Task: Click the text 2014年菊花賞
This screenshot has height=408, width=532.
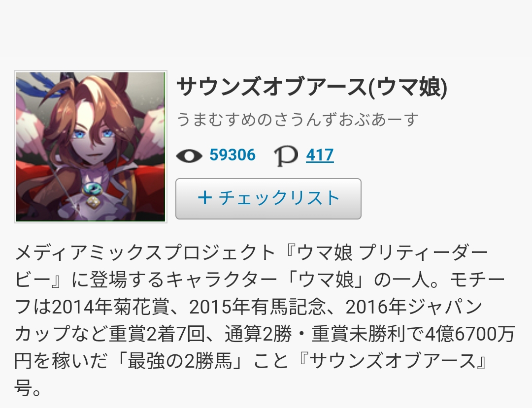Action: click(x=111, y=307)
